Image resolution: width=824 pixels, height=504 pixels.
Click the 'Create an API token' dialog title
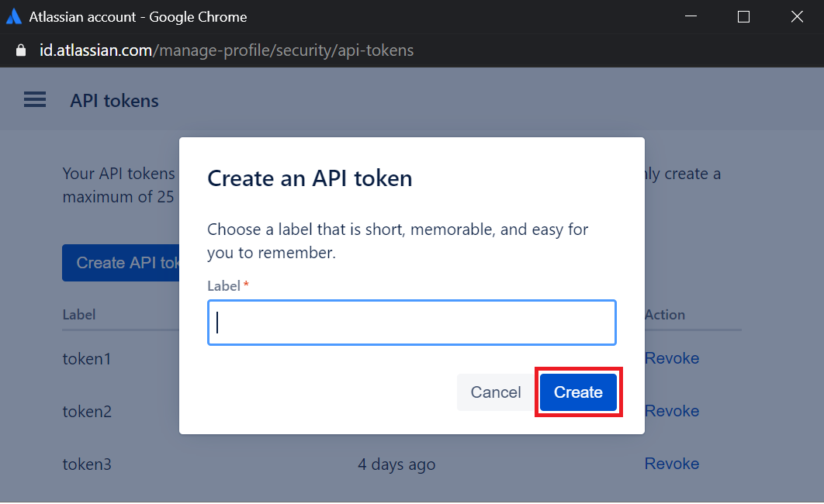[310, 178]
